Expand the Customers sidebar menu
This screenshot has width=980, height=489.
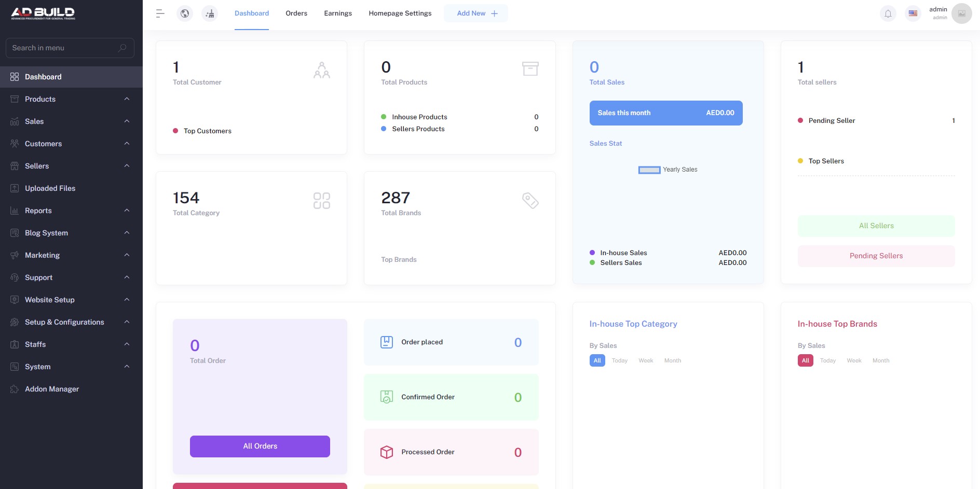pos(71,144)
